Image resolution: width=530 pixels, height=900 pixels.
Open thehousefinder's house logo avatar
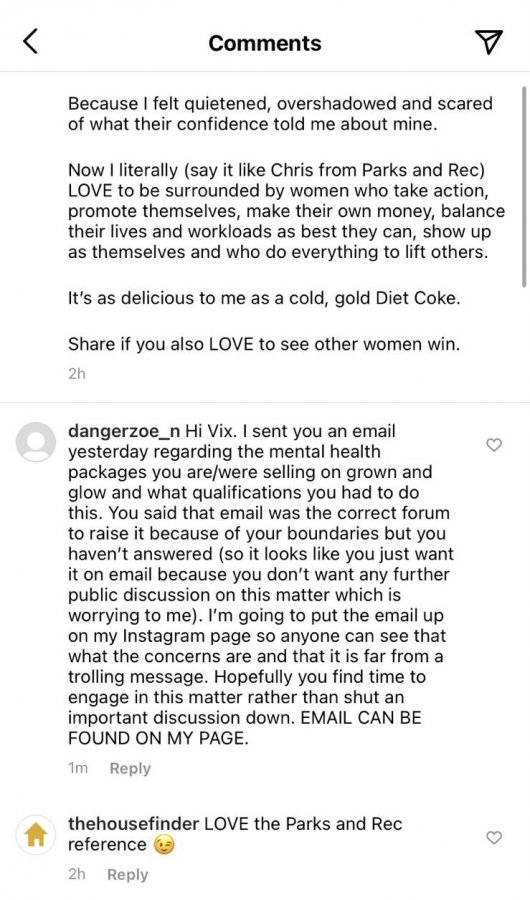coord(36,836)
